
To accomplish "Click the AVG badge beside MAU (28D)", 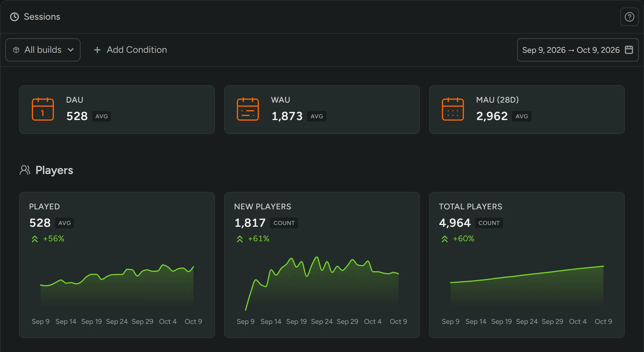I will (x=522, y=116).
